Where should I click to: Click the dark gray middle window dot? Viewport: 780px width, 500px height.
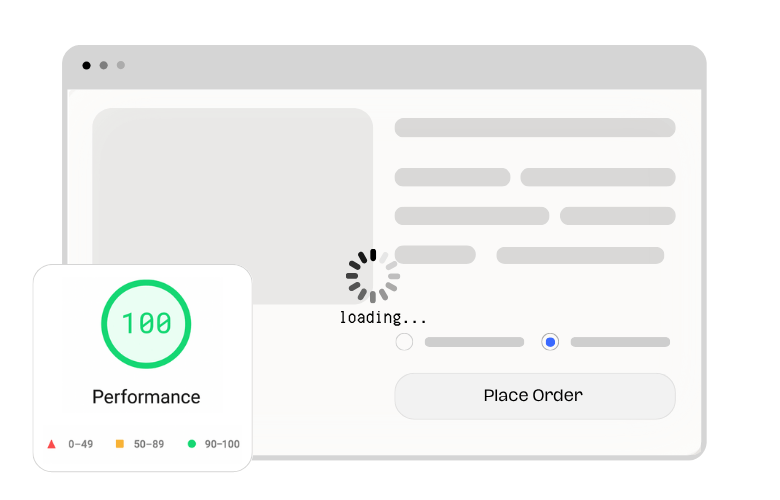103,65
